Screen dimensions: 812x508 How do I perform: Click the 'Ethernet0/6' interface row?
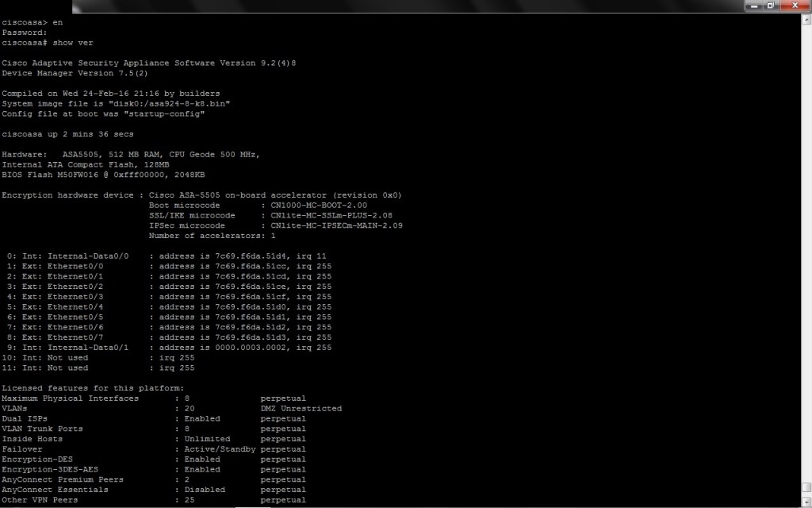coord(169,327)
